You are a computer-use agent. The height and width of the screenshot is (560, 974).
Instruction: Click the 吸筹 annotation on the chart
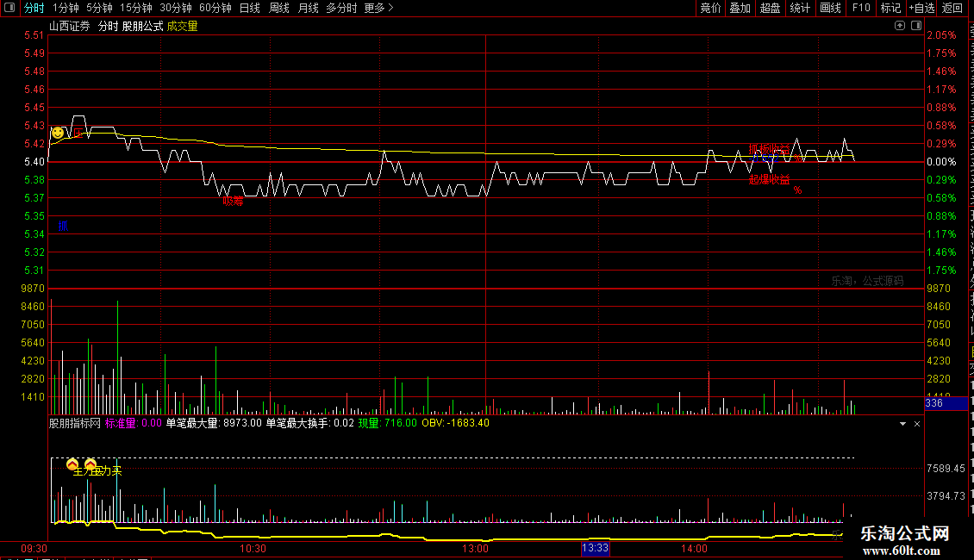coord(233,201)
